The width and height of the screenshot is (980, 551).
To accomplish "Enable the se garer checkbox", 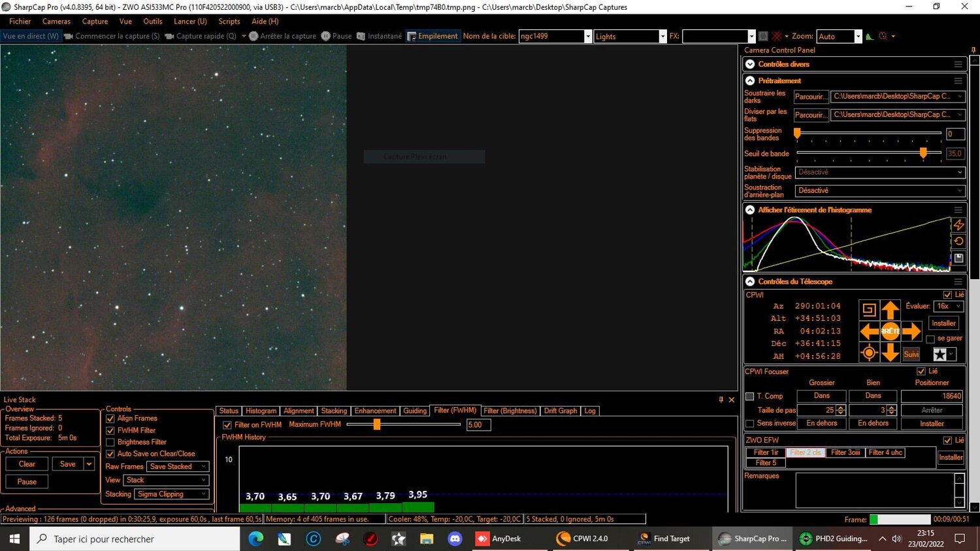I will pos(931,338).
